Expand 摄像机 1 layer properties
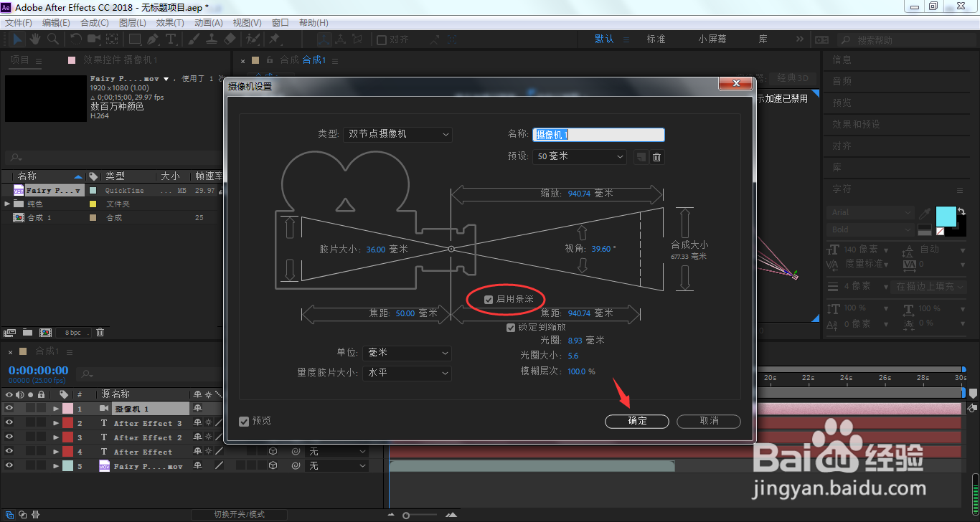The image size is (980, 522). tap(56, 409)
